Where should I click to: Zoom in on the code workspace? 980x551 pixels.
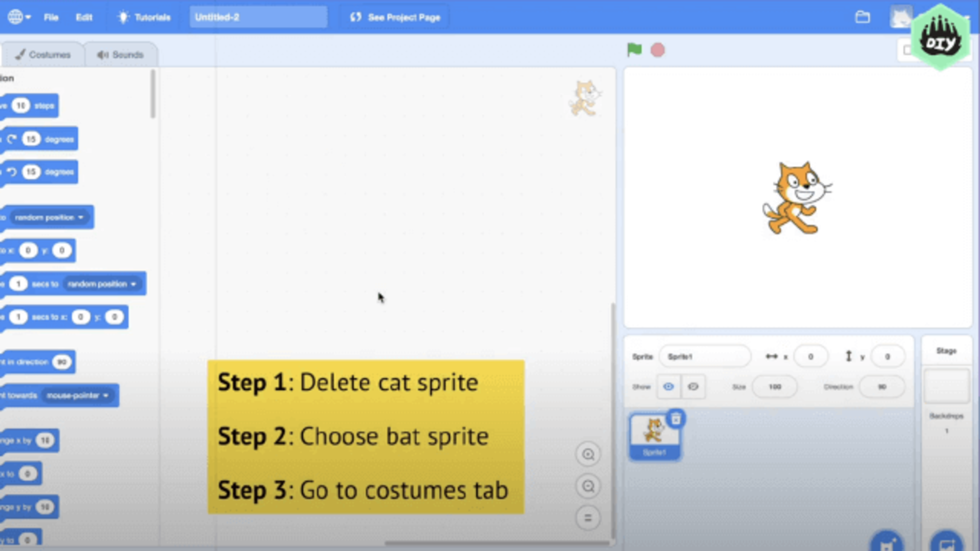588,454
